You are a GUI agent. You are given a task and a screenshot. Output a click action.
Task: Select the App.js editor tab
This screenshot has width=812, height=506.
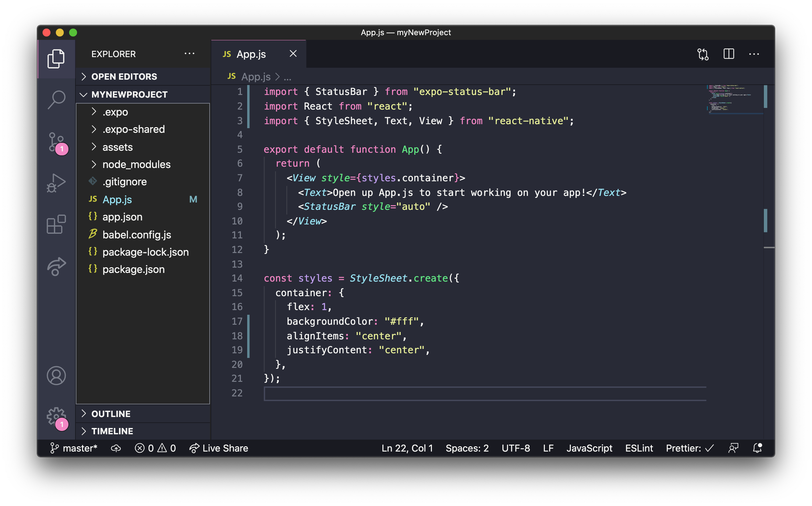pyautogui.click(x=258, y=54)
